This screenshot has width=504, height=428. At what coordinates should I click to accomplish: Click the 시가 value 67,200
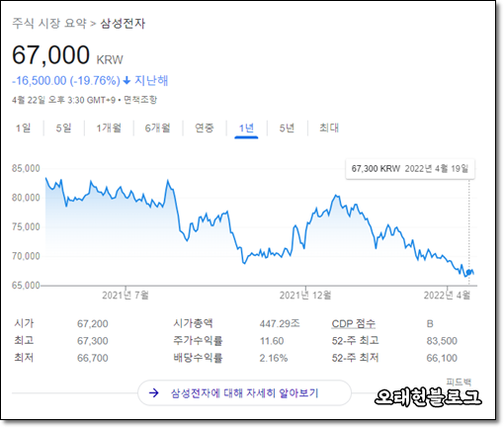pos(93,323)
